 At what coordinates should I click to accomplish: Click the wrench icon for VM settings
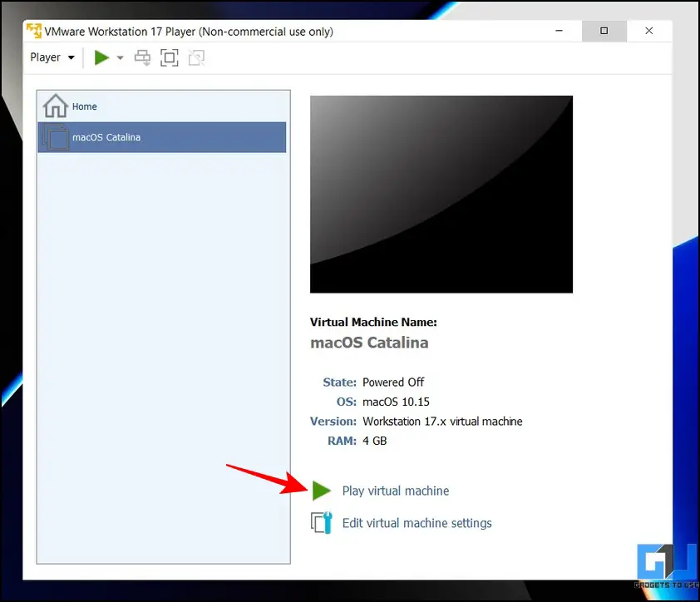coord(322,523)
